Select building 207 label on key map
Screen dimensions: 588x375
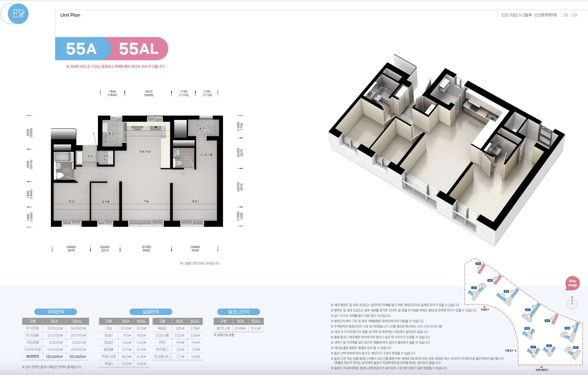coord(528,310)
